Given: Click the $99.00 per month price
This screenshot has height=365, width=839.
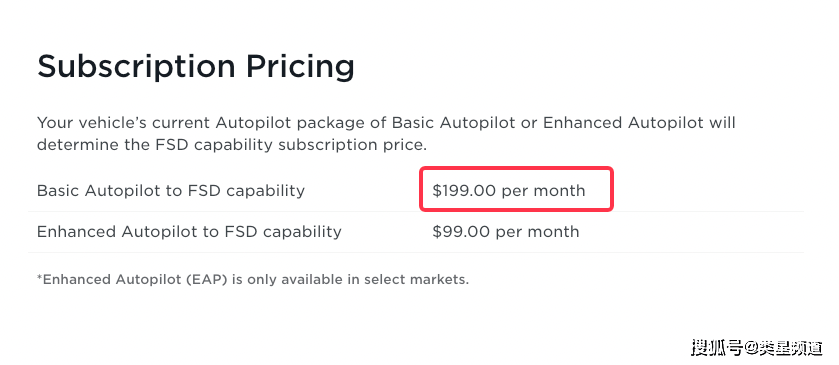Looking at the screenshot, I should click(x=506, y=232).
